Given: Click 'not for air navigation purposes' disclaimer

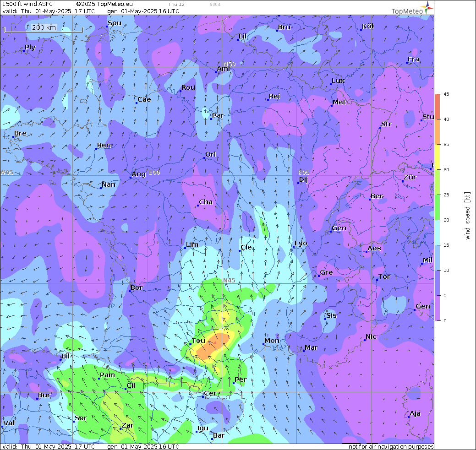Looking at the screenshot, I should point(391,447).
